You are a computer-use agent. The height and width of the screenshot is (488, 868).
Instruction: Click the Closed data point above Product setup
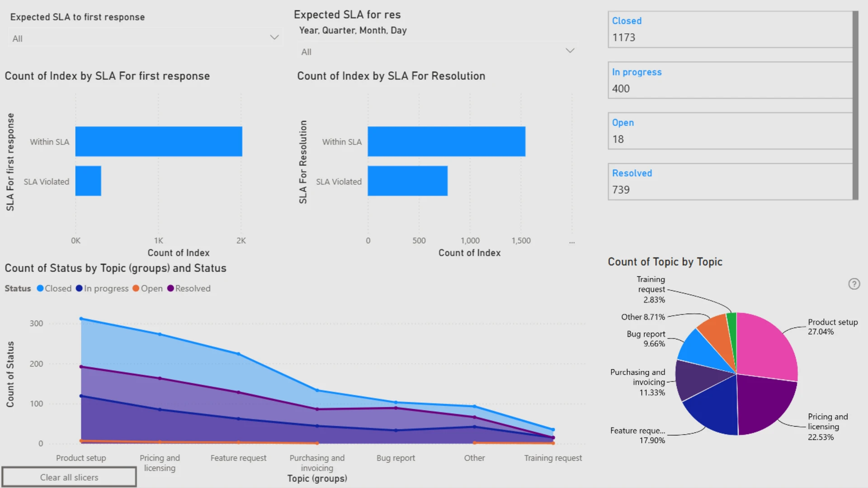tap(81, 319)
